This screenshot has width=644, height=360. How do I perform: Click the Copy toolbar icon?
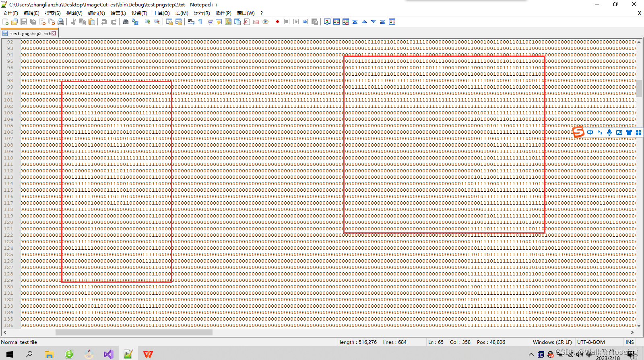(x=83, y=22)
